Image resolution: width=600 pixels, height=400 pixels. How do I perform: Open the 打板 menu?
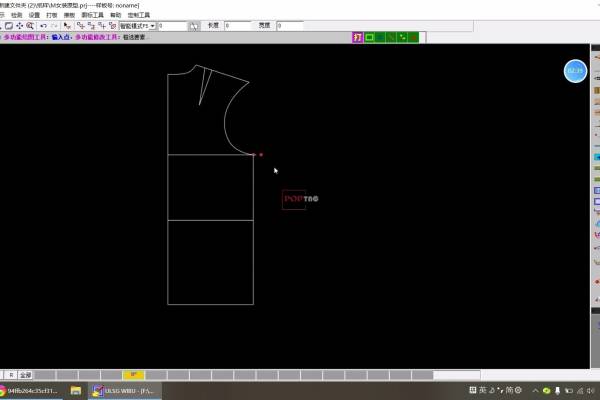(x=53, y=16)
